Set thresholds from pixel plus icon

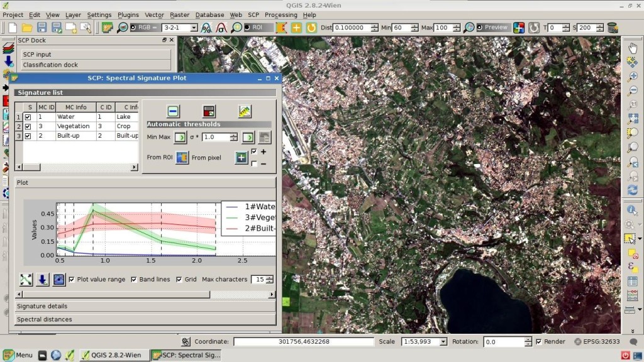click(x=241, y=157)
